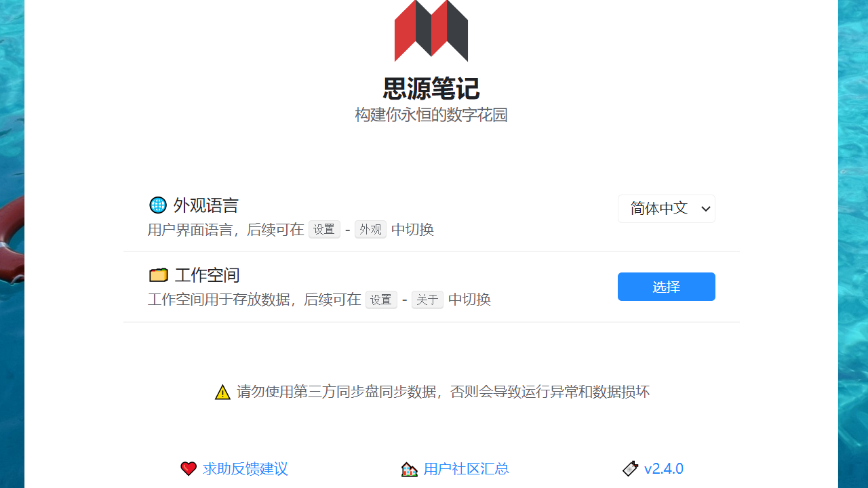This screenshot has width=868, height=488.
Task: Click the SiYuan red and gray logo
Action: pos(431,30)
